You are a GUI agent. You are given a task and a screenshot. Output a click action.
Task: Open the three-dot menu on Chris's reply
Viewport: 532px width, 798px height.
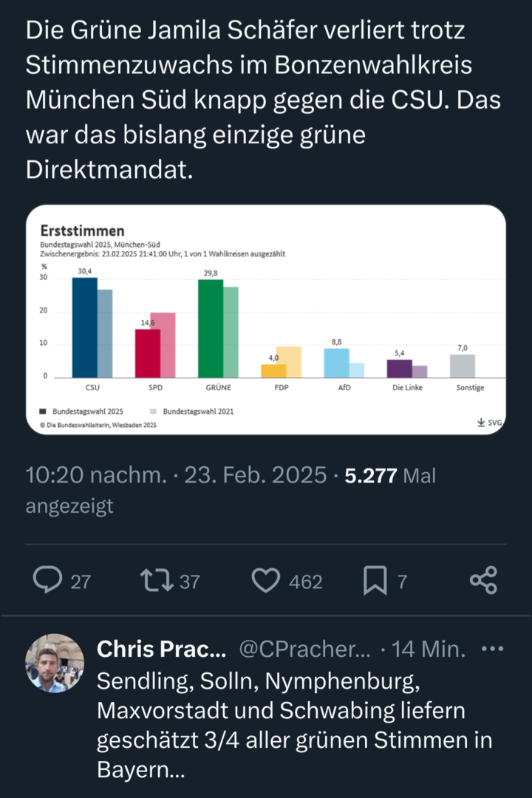coord(492,649)
